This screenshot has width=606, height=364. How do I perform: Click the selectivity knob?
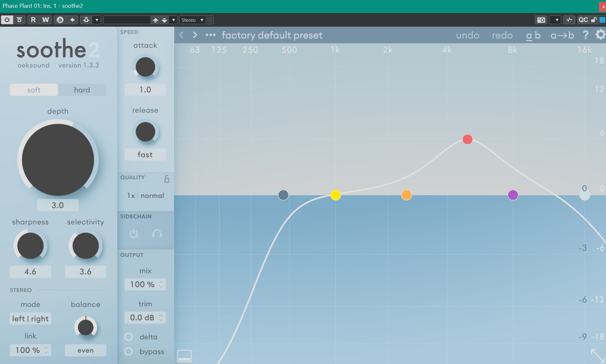(x=86, y=246)
